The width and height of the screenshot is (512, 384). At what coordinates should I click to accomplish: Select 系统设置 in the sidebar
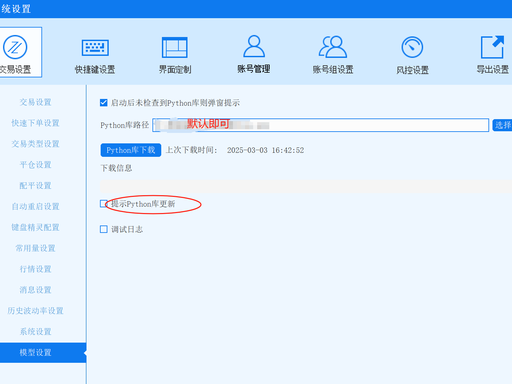point(35,331)
